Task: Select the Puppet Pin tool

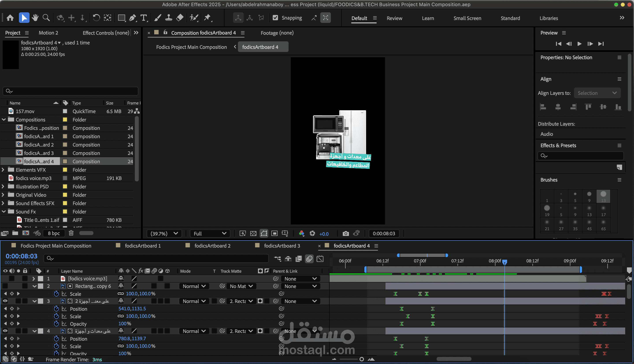Action: click(x=207, y=18)
